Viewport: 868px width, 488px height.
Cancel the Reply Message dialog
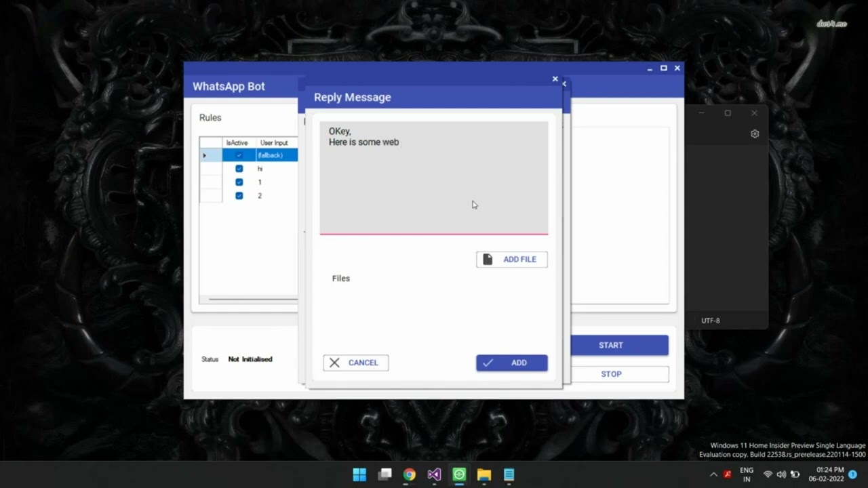(356, 363)
